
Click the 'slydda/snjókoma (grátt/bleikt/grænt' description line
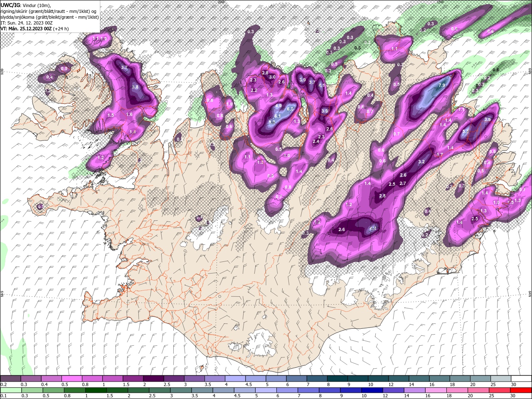pyautogui.click(x=49, y=17)
